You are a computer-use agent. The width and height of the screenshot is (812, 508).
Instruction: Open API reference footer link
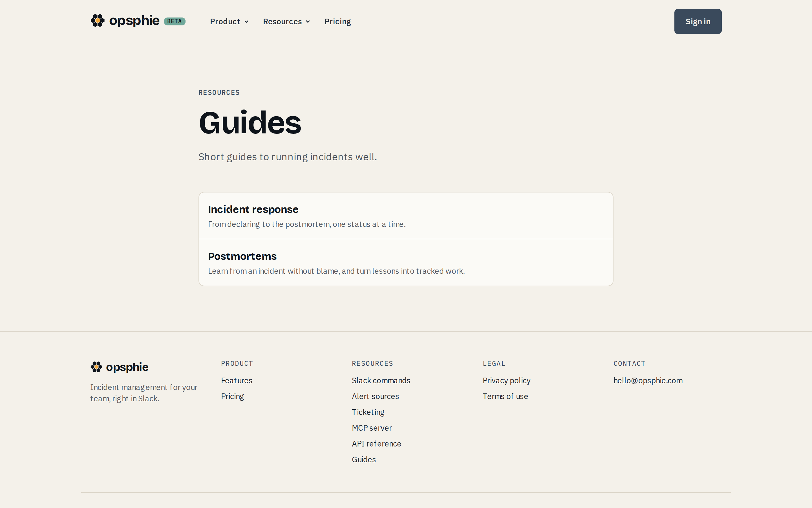point(376,443)
